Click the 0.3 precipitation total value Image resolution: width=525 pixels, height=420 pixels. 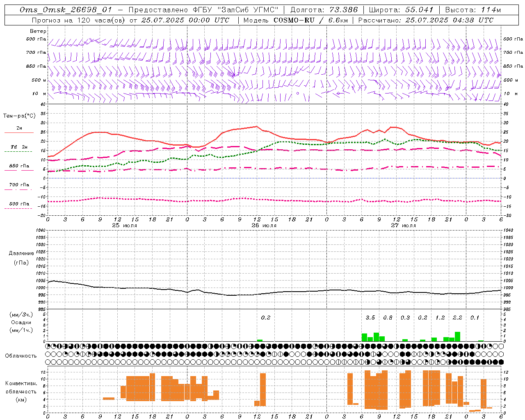[x=405, y=318]
